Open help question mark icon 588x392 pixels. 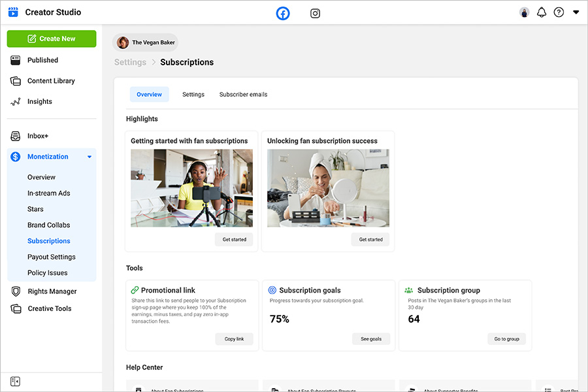pos(559,12)
